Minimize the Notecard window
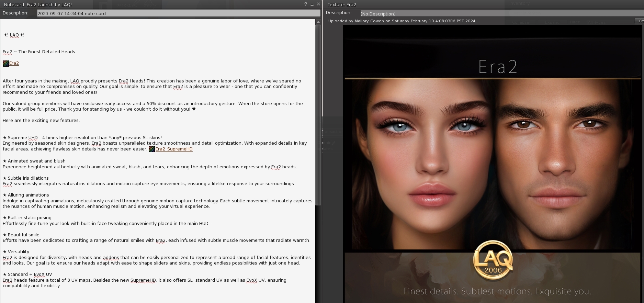 (x=312, y=4)
